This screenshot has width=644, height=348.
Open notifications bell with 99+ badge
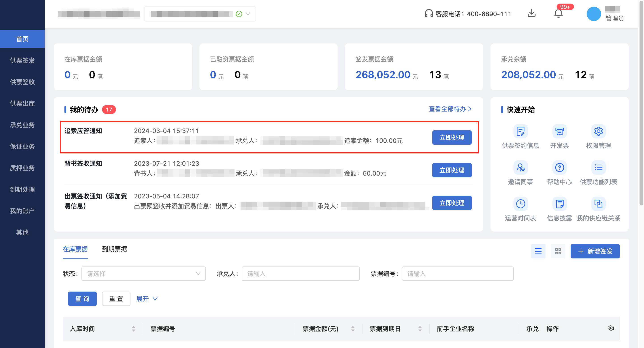click(x=558, y=13)
